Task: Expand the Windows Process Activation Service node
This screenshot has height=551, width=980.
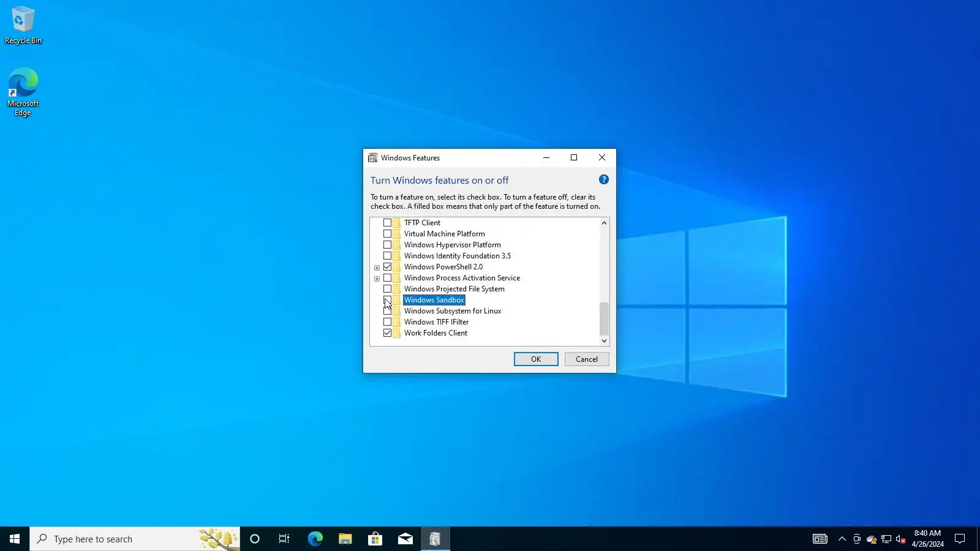Action: pyautogui.click(x=377, y=279)
